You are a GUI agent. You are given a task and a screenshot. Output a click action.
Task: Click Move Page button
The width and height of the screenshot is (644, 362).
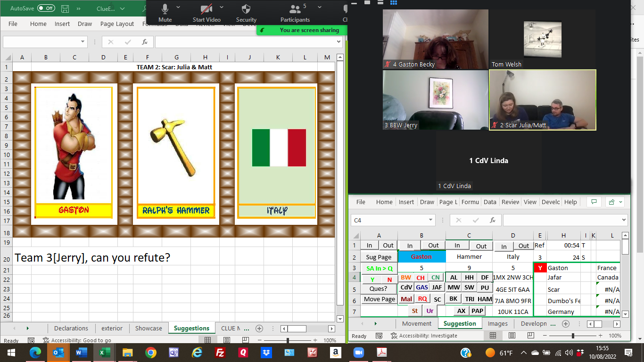click(380, 299)
